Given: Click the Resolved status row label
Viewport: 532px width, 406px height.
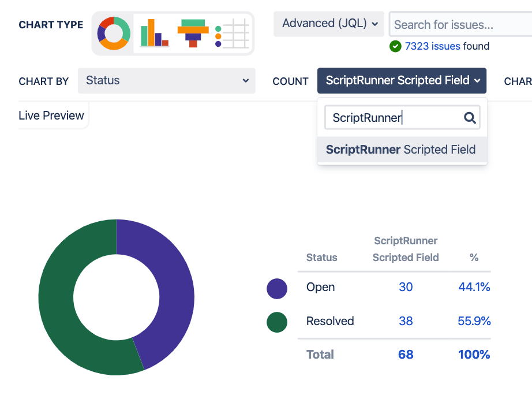Looking at the screenshot, I should tap(330, 321).
